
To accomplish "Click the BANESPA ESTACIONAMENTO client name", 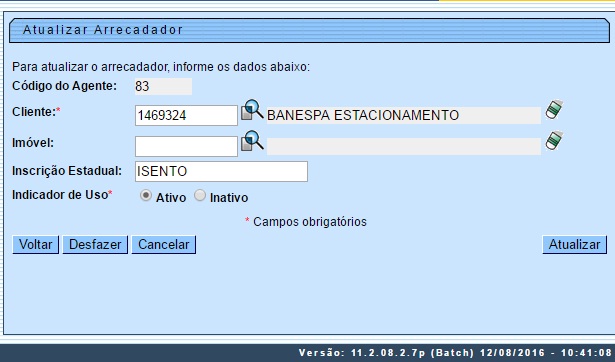I will pyautogui.click(x=404, y=115).
